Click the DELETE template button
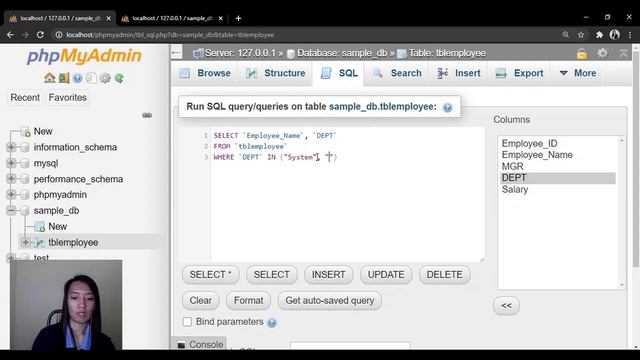The image size is (640, 360). coord(444,275)
